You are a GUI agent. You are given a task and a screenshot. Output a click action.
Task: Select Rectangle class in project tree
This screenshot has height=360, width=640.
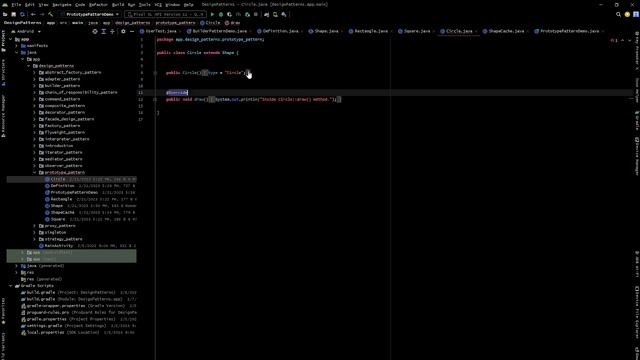click(61, 199)
